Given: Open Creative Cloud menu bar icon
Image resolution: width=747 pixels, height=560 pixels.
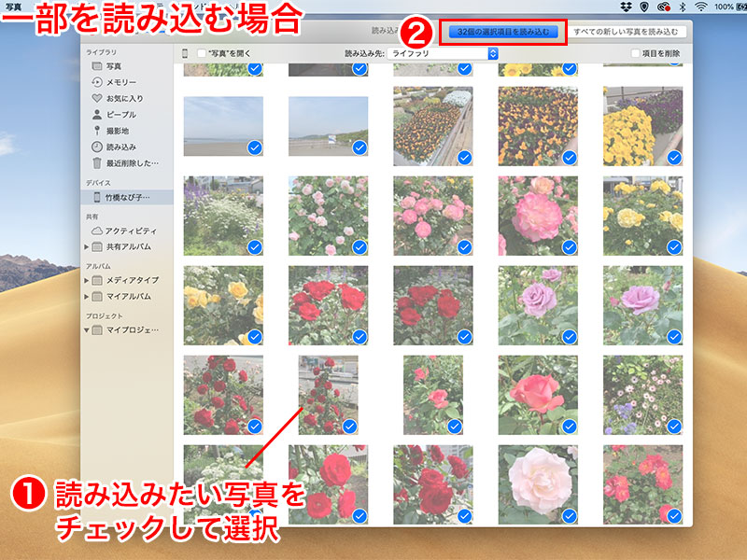Looking at the screenshot, I should pos(664,7).
